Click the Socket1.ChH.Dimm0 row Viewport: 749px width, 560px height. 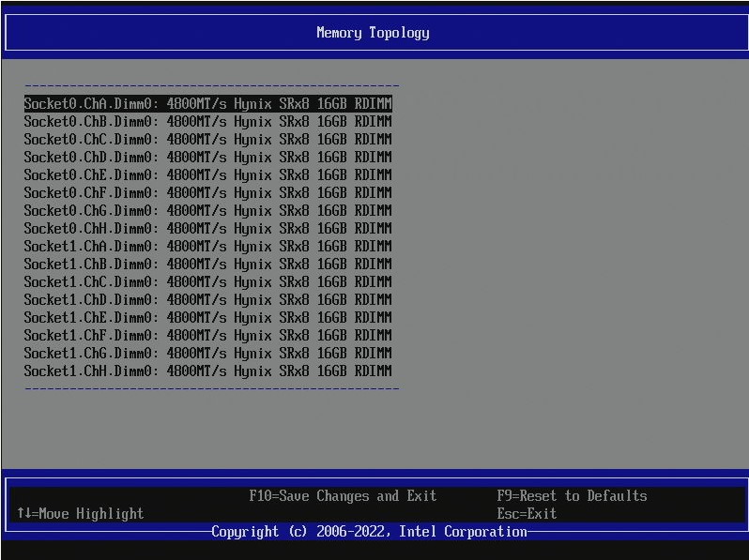tap(207, 371)
